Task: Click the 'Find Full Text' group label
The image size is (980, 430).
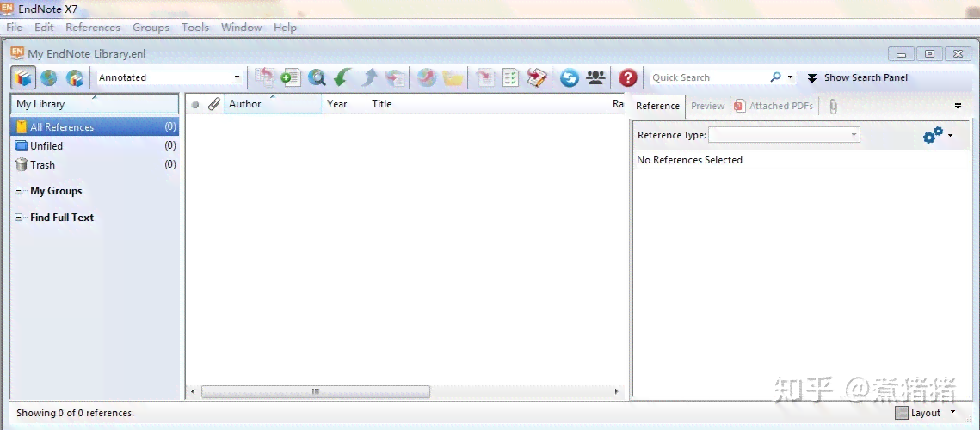Action: point(62,218)
